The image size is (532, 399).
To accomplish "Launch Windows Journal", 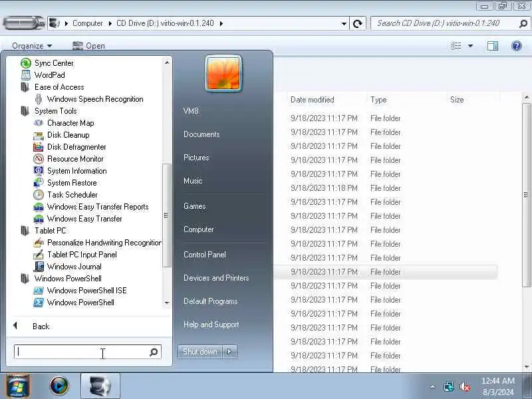I will (68, 267).
